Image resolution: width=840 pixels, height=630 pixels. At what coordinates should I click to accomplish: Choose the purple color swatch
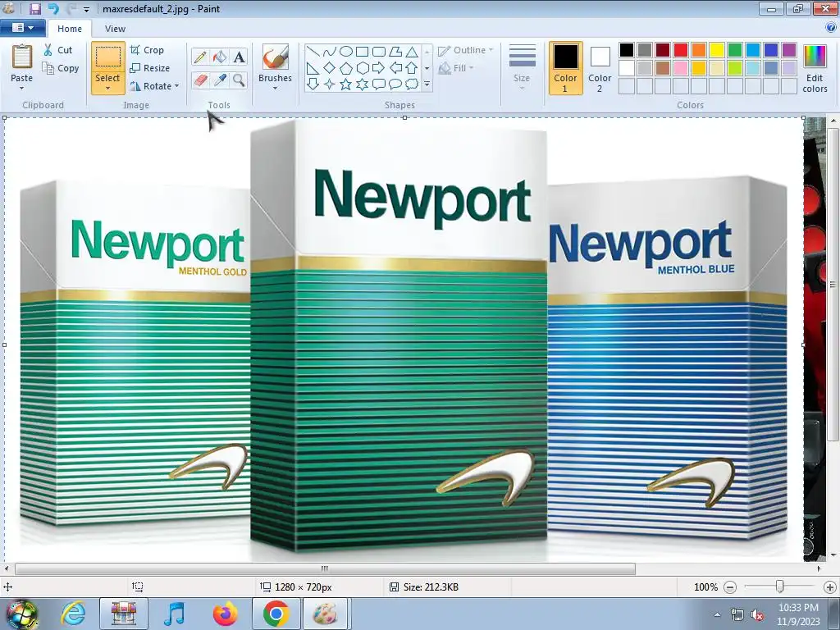pyautogui.click(x=789, y=50)
